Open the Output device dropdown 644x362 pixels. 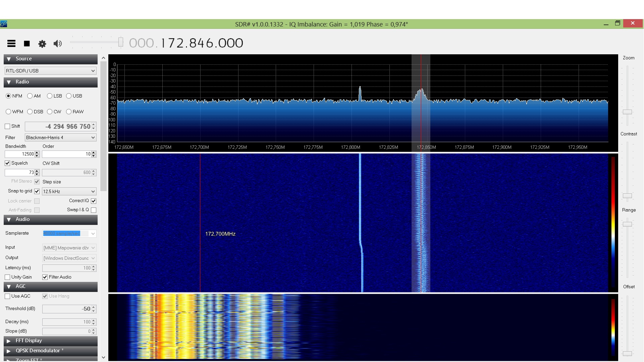click(x=69, y=258)
